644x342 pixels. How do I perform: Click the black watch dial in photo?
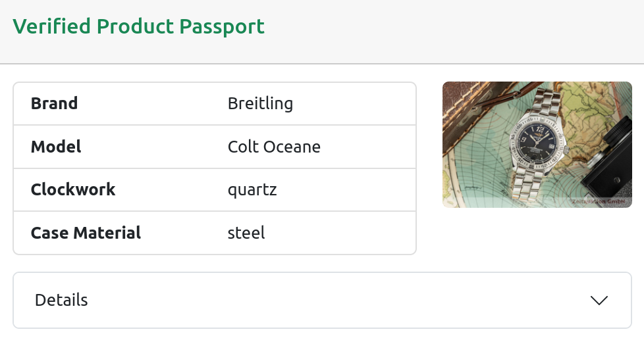(x=537, y=142)
